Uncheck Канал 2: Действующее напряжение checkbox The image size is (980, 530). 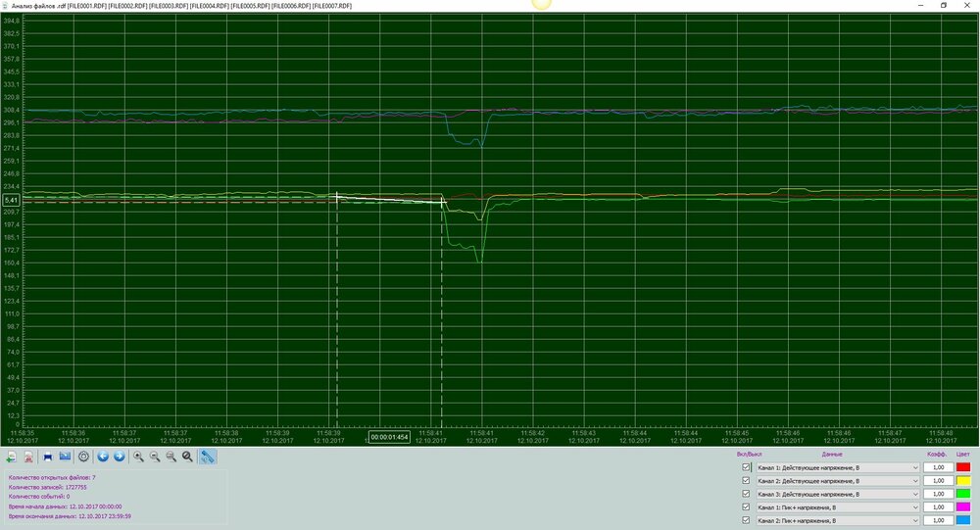(746, 481)
